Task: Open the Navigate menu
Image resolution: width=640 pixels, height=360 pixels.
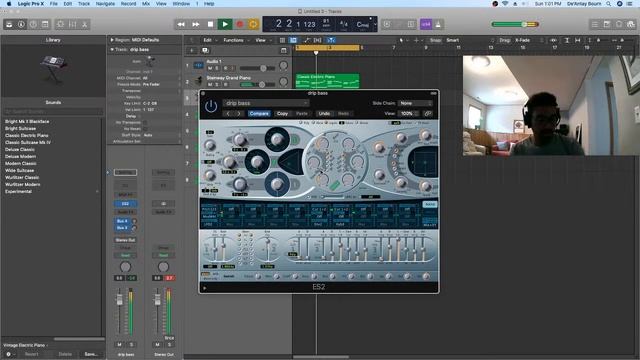Action: (x=105, y=4)
